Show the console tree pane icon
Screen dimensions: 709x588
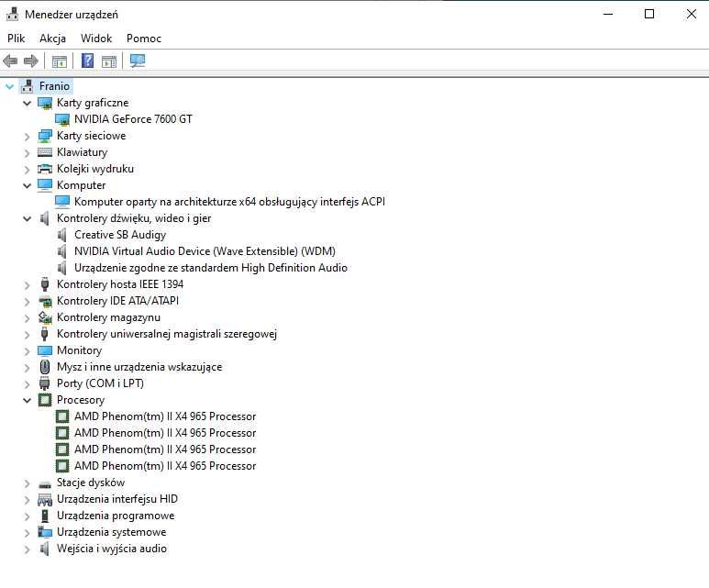click(x=60, y=61)
